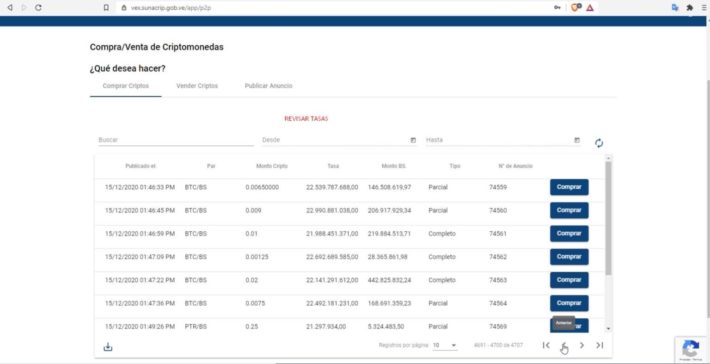Open the Publicar Anuncio tab
The image size is (710, 364).
click(x=269, y=86)
